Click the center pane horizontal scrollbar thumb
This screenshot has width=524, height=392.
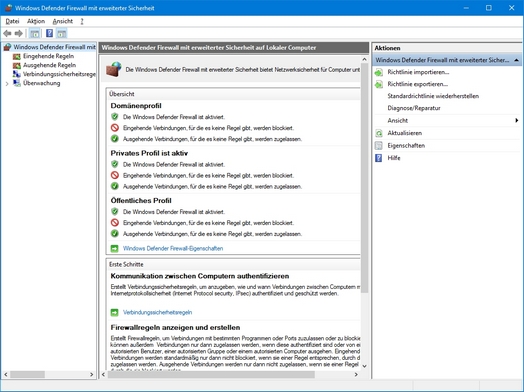point(211,375)
